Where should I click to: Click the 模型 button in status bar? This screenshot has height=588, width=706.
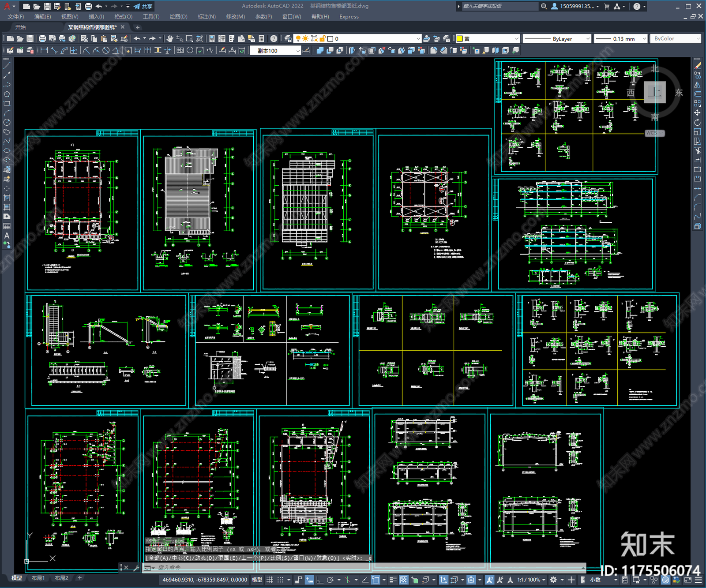(x=257, y=580)
